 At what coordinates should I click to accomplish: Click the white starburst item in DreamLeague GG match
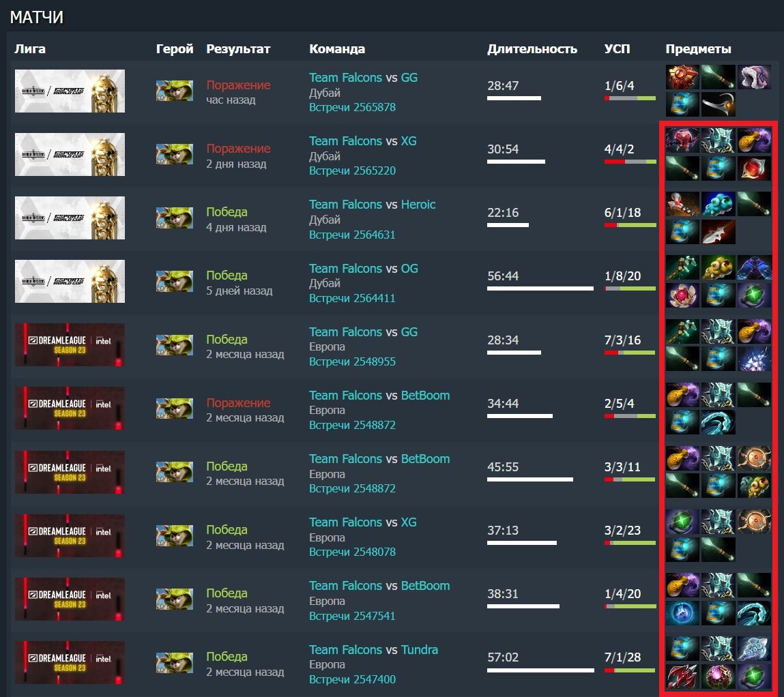[753, 359]
